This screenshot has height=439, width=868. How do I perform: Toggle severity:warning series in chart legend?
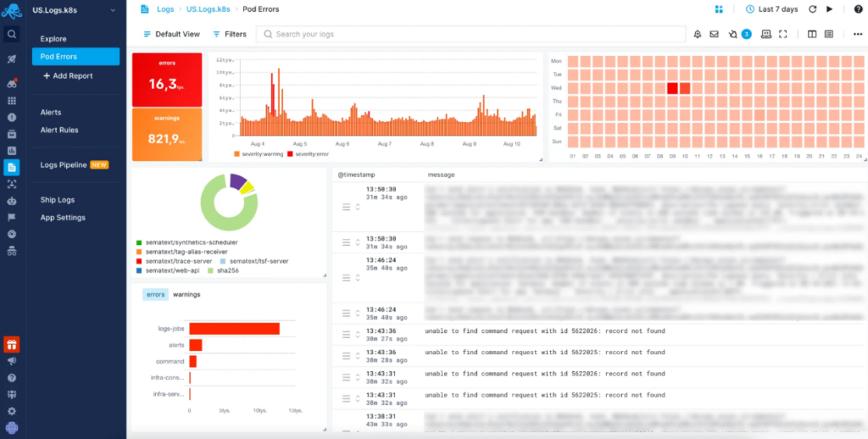coord(258,153)
